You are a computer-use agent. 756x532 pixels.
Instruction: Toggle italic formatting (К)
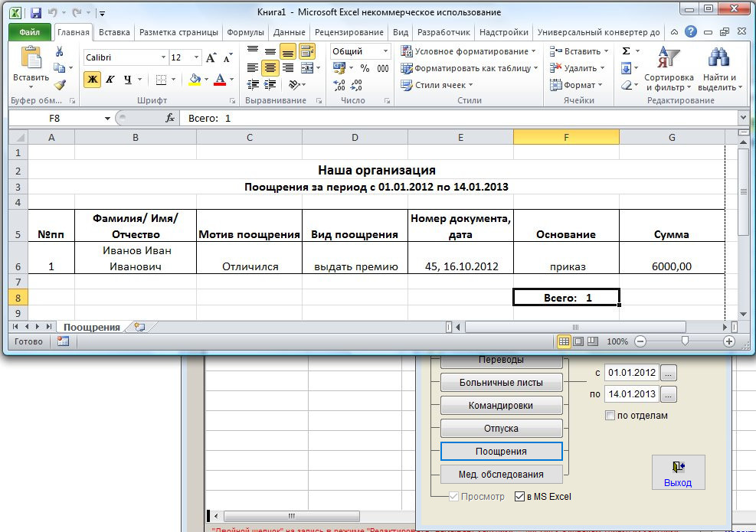(110, 80)
